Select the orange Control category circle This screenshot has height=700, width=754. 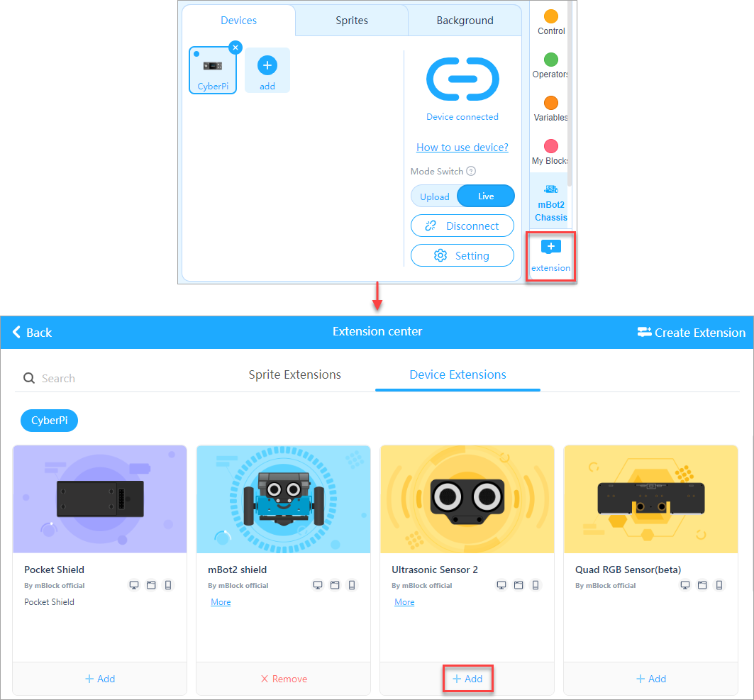pyautogui.click(x=550, y=16)
